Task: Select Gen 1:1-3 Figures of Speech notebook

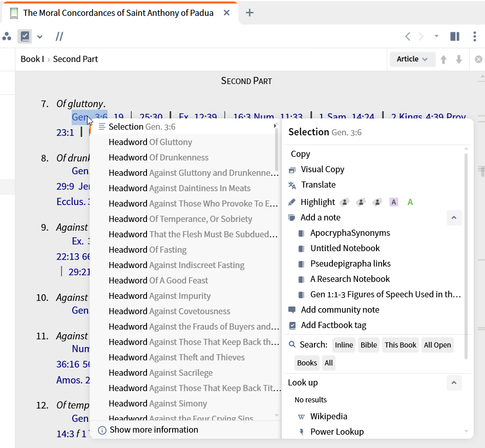Action: pos(386,294)
